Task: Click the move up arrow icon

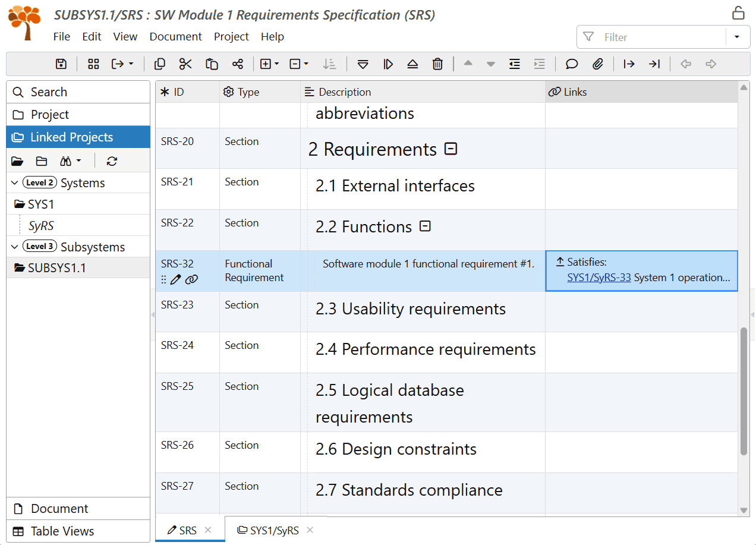Action: click(x=468, y=64)
